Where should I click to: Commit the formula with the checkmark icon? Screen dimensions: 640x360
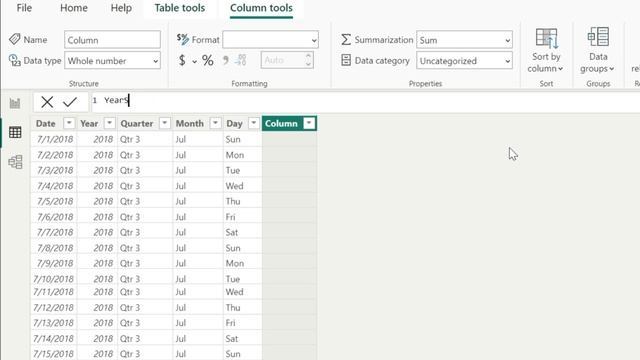click(x=70, y=102)
